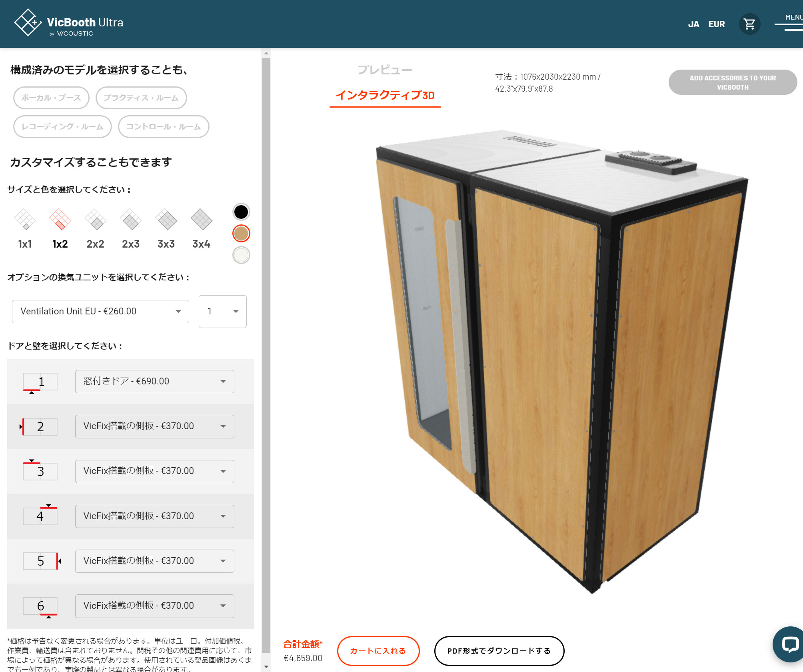Click wall position 4 diagram icon

(x=40, y=515)
